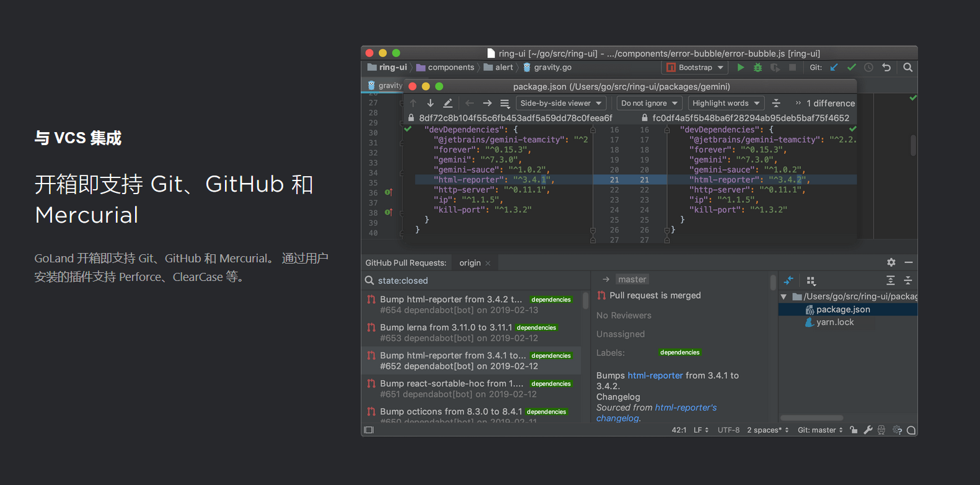Image resolution: width=980 pixels, height=485 pixels.
Task: Go to next difference with the down arrow
Action: click(430, 103)
